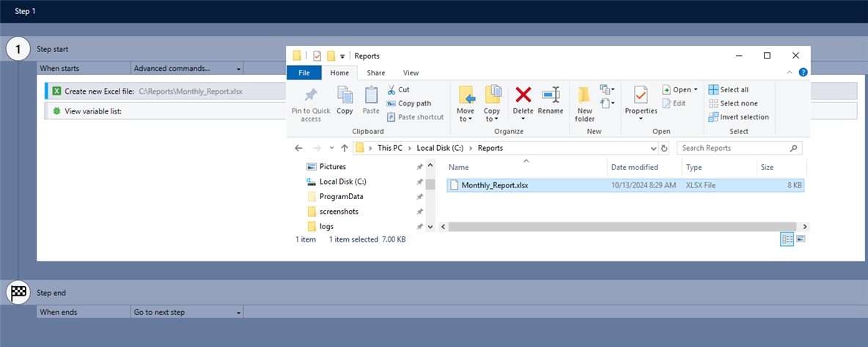Click the Copy icon in Clipboard group
Screen dimensions: 868x347
point(345,95)
